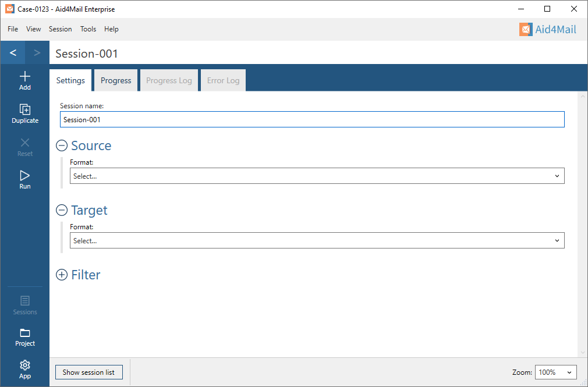Open the App settings icon
This screenshot has width=588, height=387.
24,368
